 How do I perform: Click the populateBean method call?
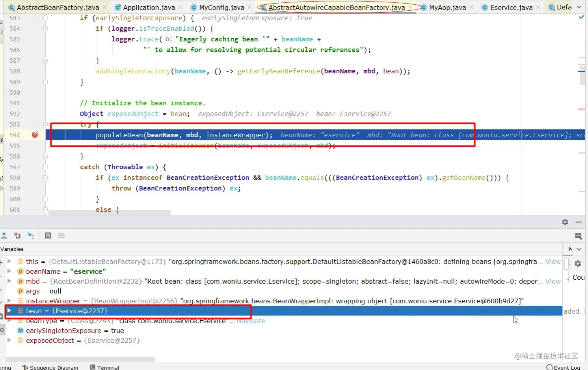tap(119, 135)
